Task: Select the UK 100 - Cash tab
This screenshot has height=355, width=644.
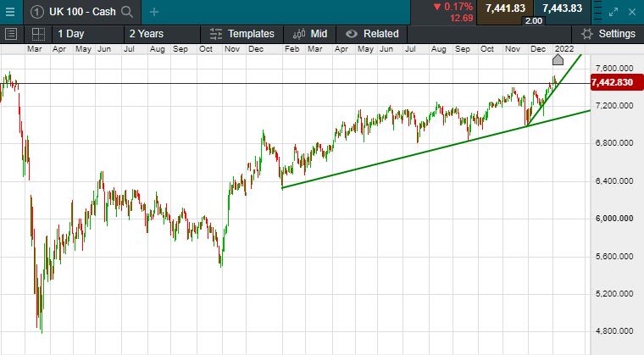Action: [x=83, y=12]
